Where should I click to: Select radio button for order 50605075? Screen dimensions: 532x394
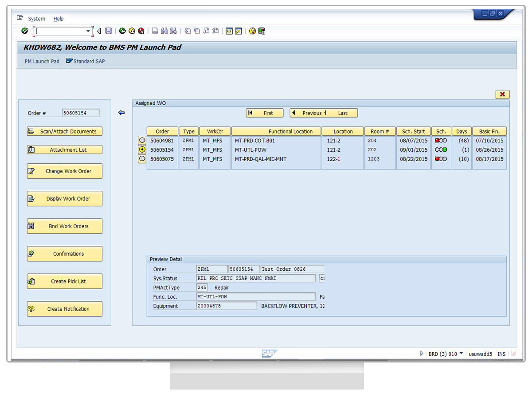pos(142,158)
